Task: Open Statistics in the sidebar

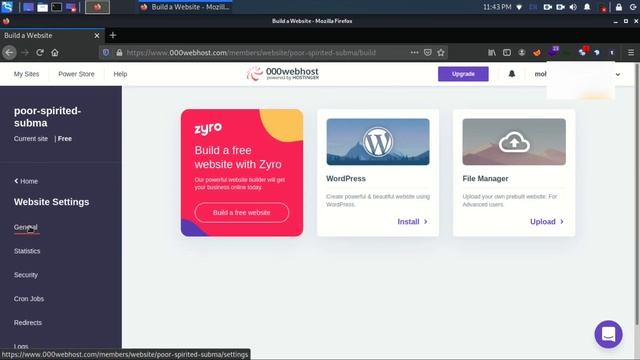Action: [x=27, y=251]
